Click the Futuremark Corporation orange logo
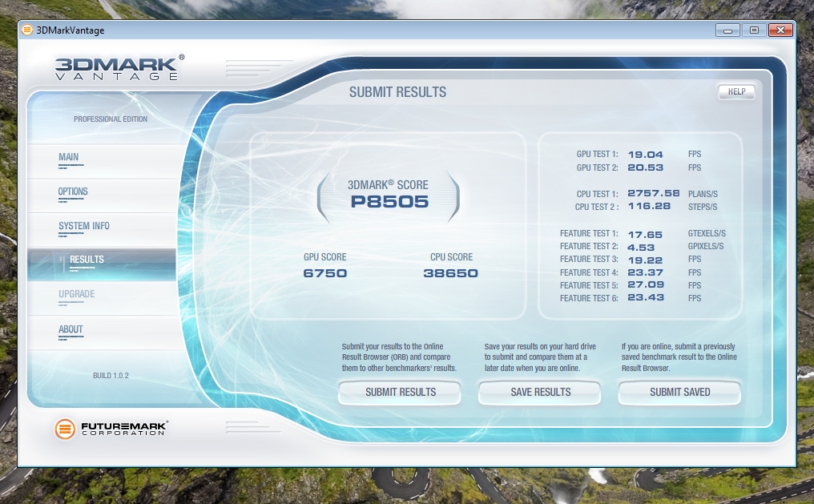This screenshot has height=504, width=814. 65,429
